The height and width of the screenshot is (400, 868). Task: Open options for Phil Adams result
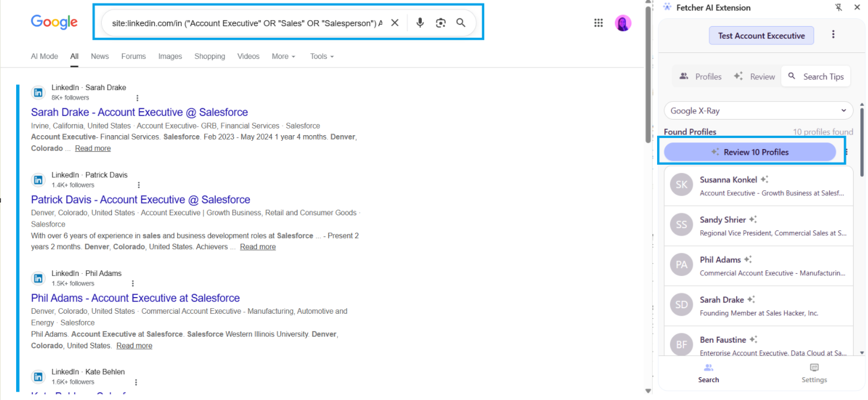[x=132, y=284]
